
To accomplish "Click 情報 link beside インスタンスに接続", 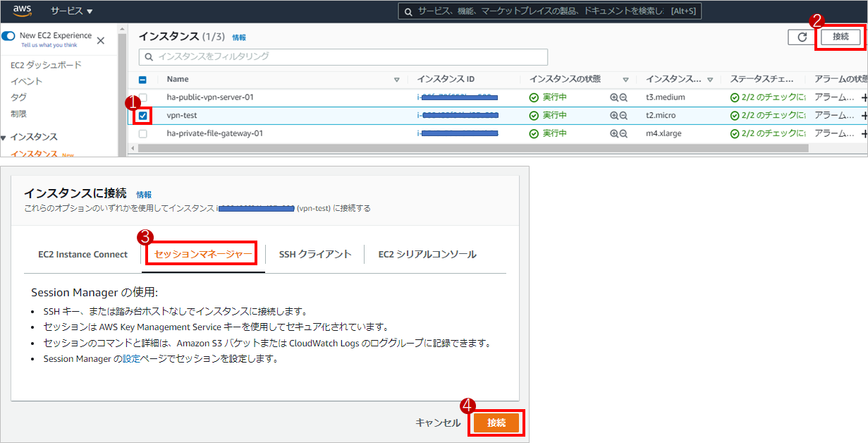I will coord(144,195).
